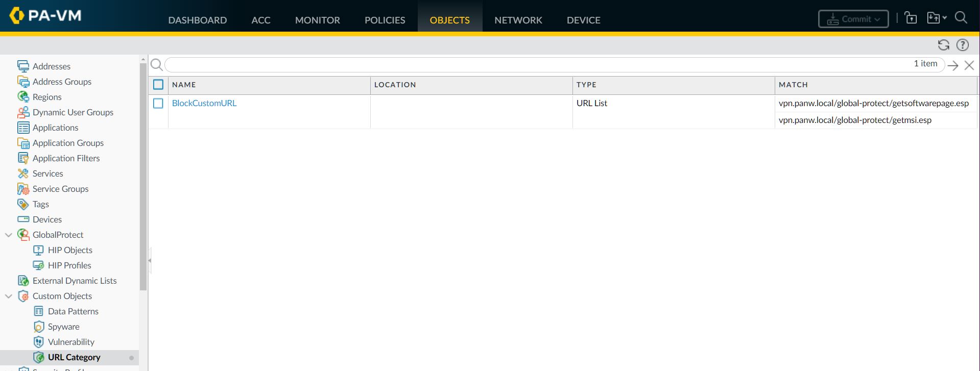The image size is (980, 371).
Task: Click the Spyware icon
Action: 38,327
